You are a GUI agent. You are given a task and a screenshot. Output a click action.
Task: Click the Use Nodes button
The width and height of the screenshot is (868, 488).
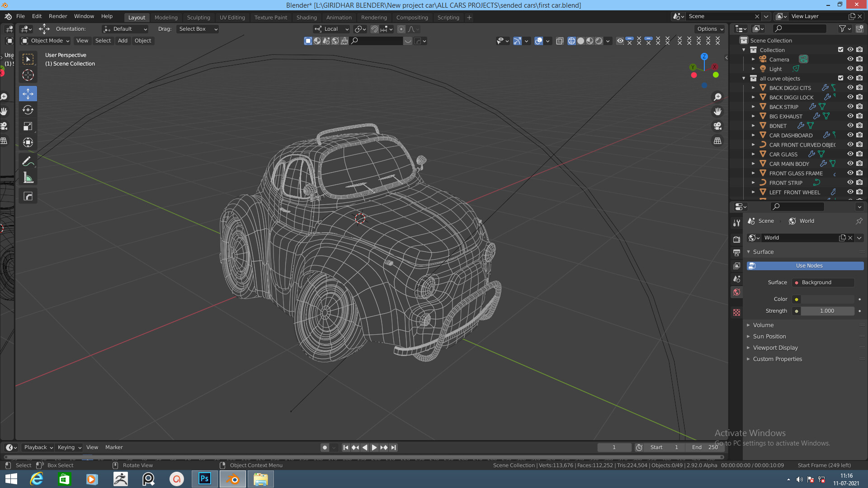point(809,266)
